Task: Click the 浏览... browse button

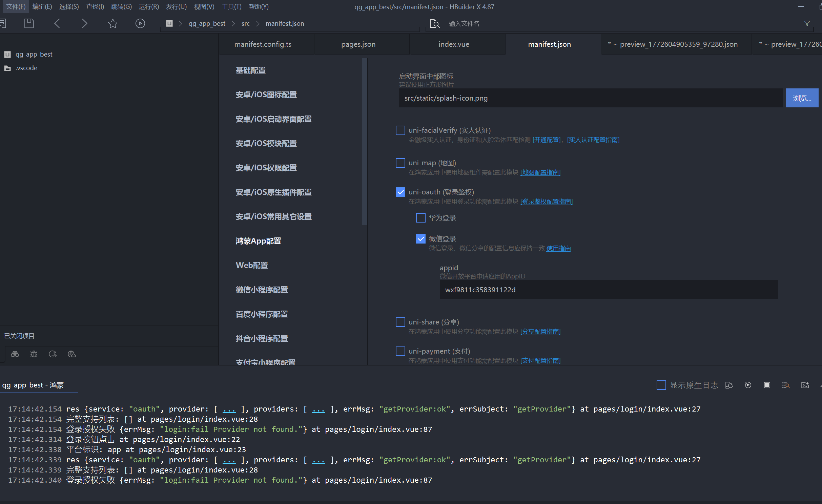Action: click(802, 98)
